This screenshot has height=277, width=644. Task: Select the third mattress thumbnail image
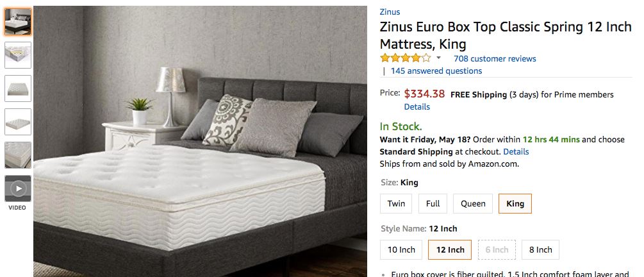point(18,88)
